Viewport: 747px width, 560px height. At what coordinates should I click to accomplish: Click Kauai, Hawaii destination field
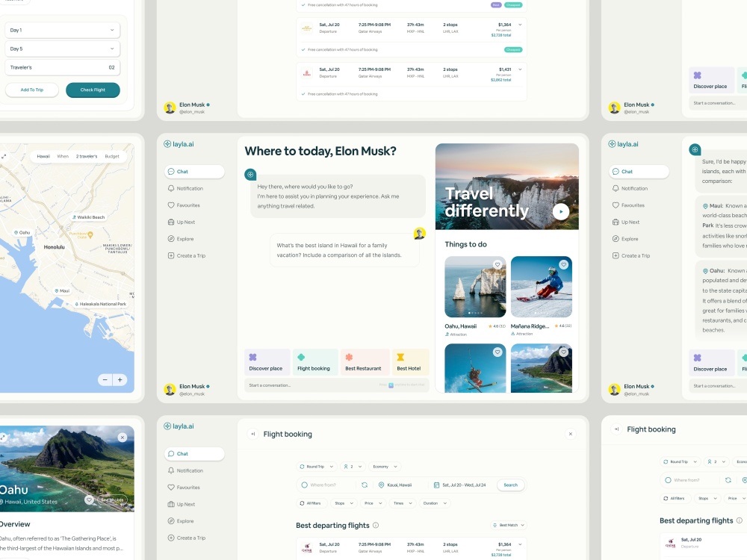click(399, 485)
